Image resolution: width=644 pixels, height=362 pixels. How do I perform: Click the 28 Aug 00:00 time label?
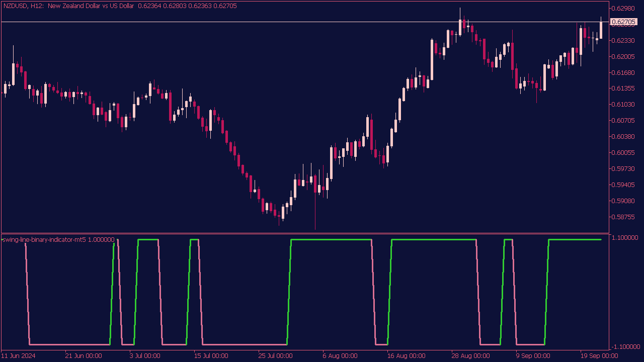click(469, 356)
